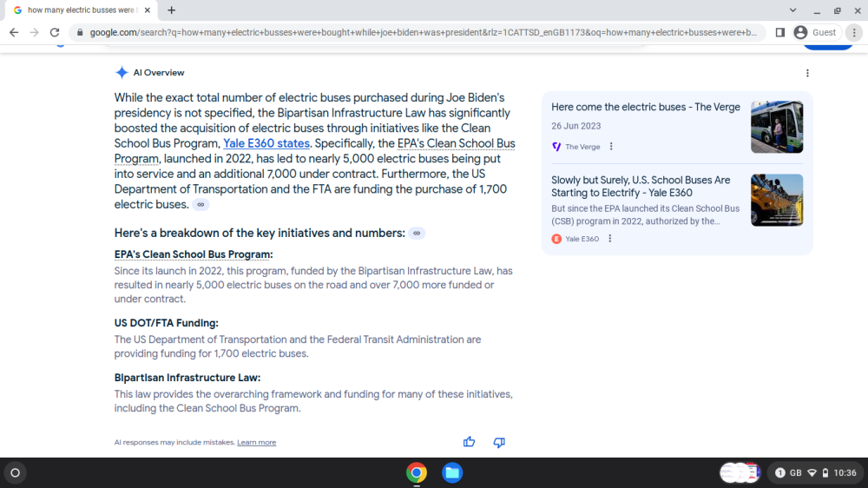The height and width of the screenshot is (488, 868).
Task: Click the battery status icon
Action: [825, 472]
